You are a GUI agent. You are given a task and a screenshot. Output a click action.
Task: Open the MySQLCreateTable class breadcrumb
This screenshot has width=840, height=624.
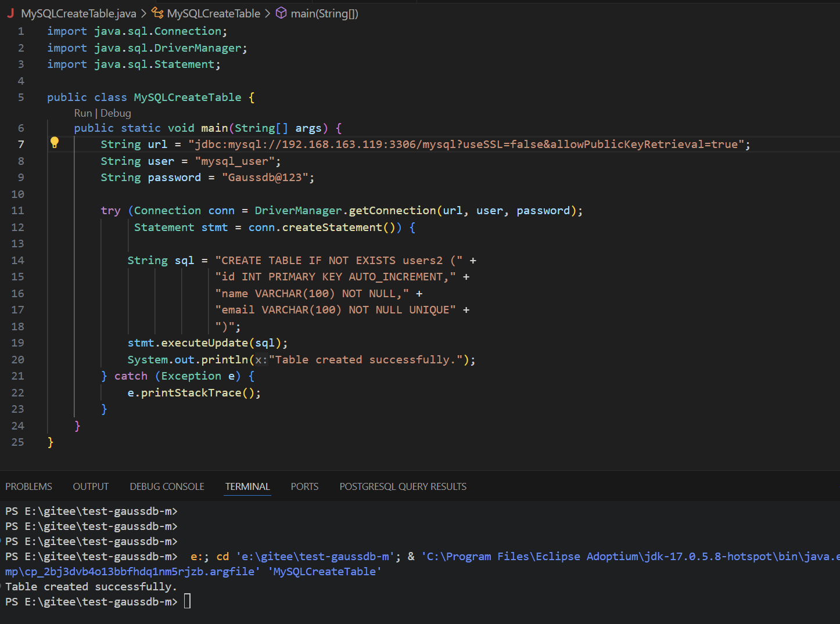click(213, 13)
